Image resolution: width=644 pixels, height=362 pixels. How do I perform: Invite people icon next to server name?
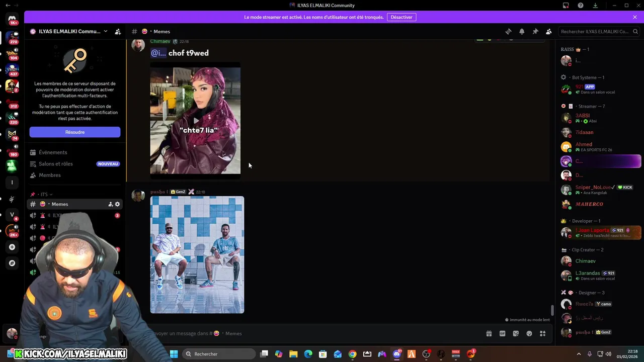coord(118,31)
